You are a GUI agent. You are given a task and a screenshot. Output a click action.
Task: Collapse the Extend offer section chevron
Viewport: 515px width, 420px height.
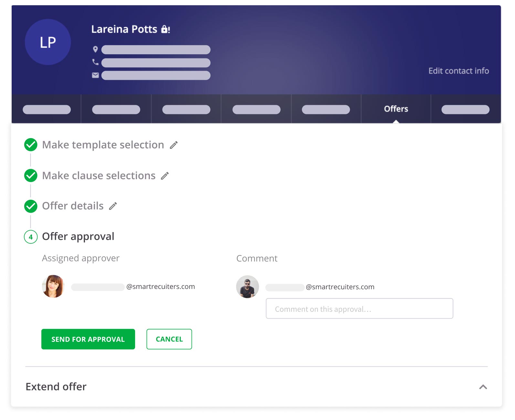click(x=483, y=387)
